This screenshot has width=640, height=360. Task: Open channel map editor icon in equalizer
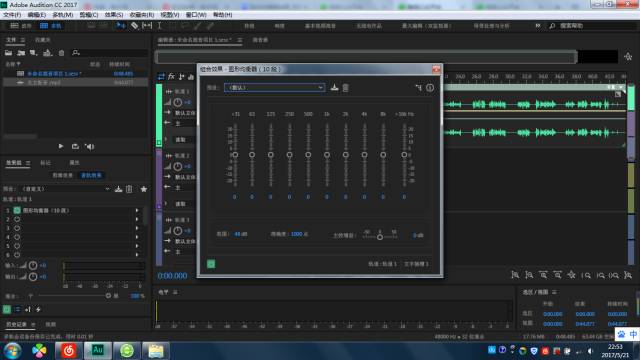pos(418,87)
